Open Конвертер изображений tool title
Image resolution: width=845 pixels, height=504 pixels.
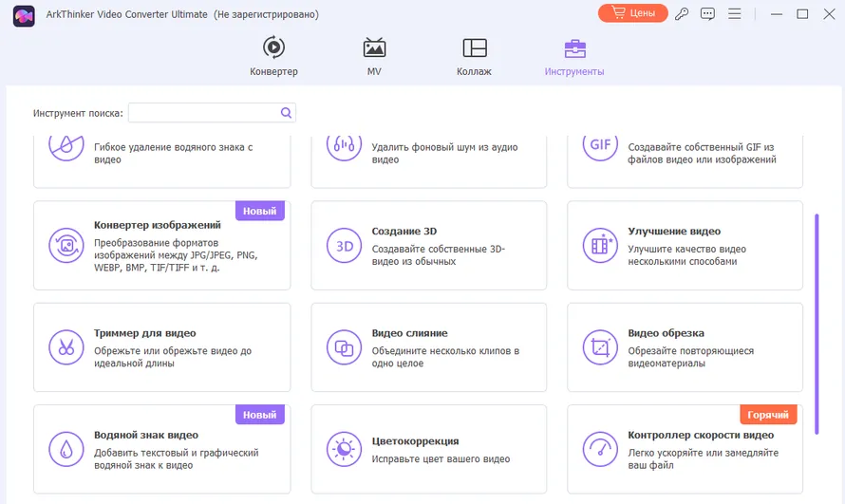158,225
